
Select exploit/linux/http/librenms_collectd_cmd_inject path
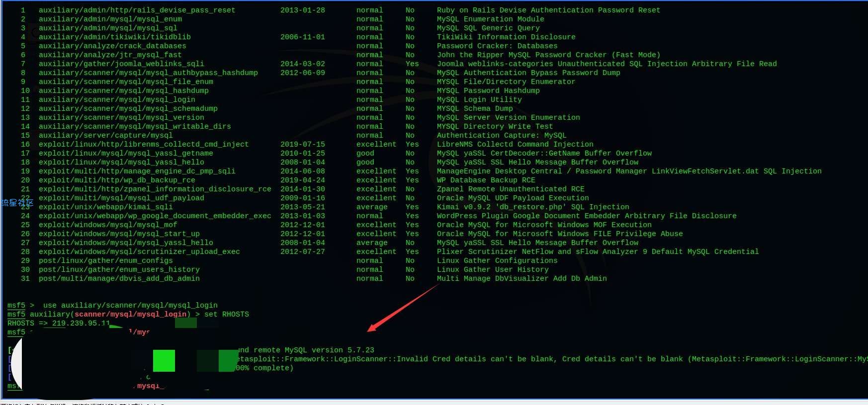(x=144, y=144)
